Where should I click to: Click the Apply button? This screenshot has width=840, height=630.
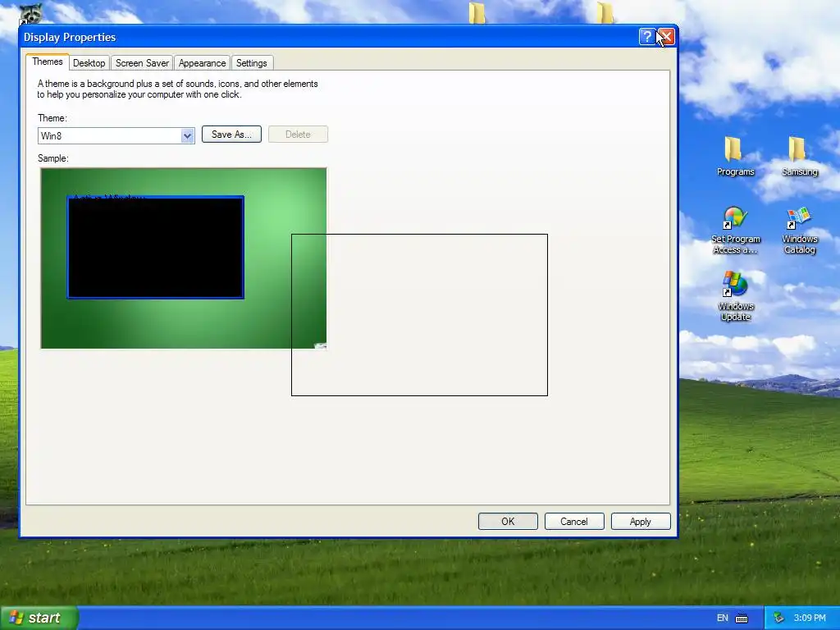point(641,521)
